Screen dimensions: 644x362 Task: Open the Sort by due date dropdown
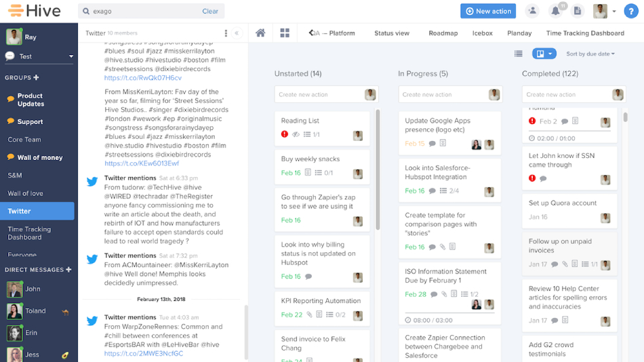[x=590, y=54]
